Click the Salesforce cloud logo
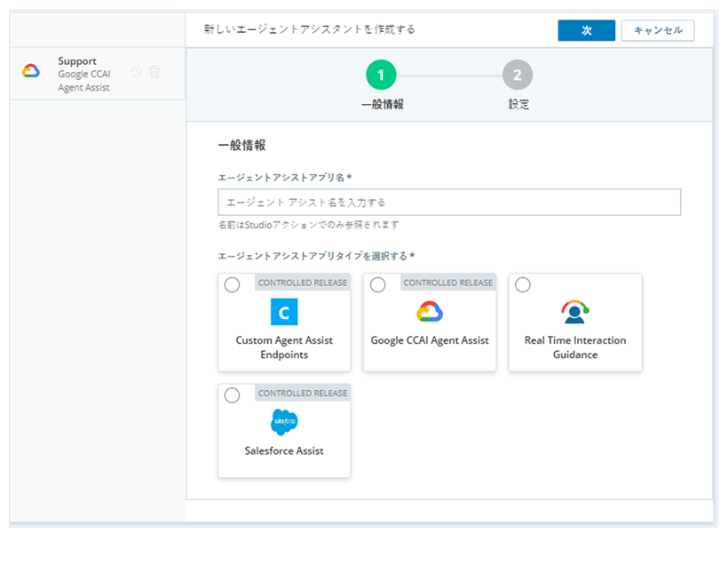The height and width of the screenshot is (566, 728). [284, 422]
